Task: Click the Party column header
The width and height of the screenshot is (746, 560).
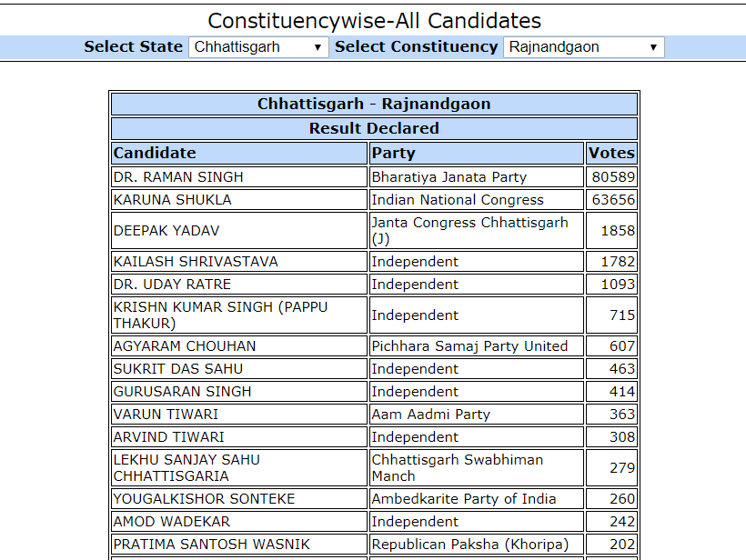Action: 476,153
